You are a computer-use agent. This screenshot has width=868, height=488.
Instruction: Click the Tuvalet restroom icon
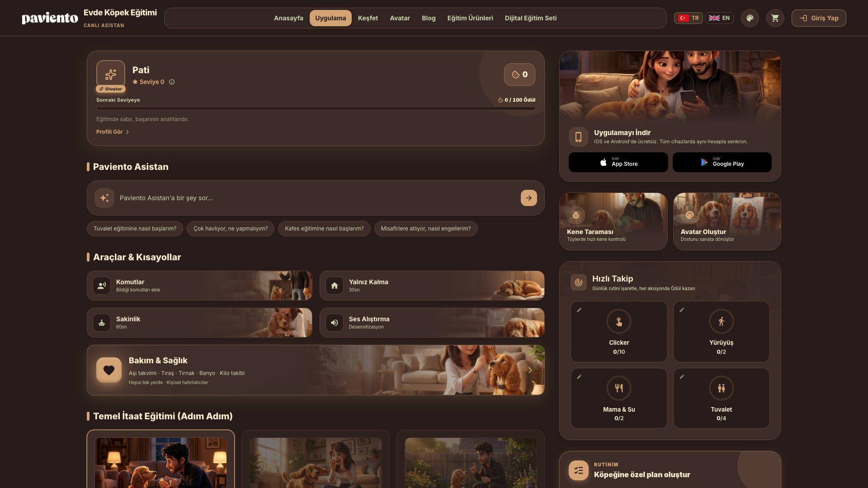click(722, 388)
